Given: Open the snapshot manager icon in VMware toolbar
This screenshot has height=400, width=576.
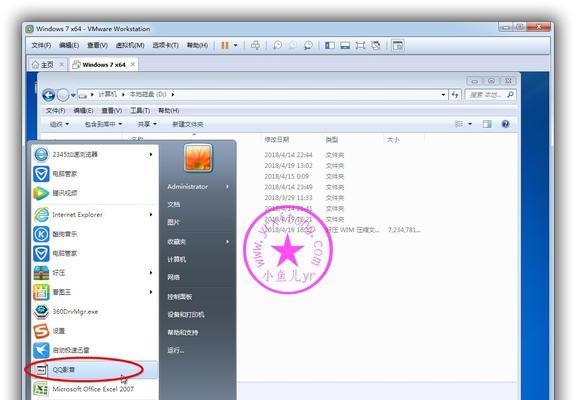Looking at the screenshot, I should click(x=308, y=45).
